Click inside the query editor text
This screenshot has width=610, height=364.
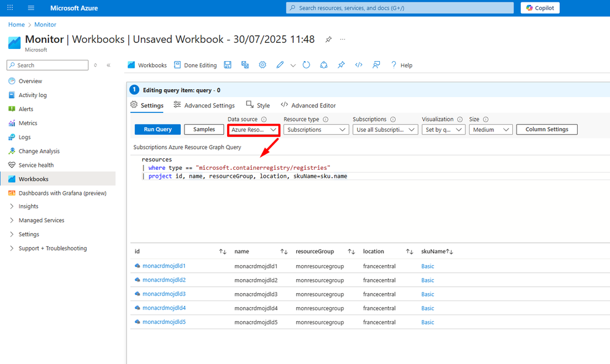click(369, 198)
